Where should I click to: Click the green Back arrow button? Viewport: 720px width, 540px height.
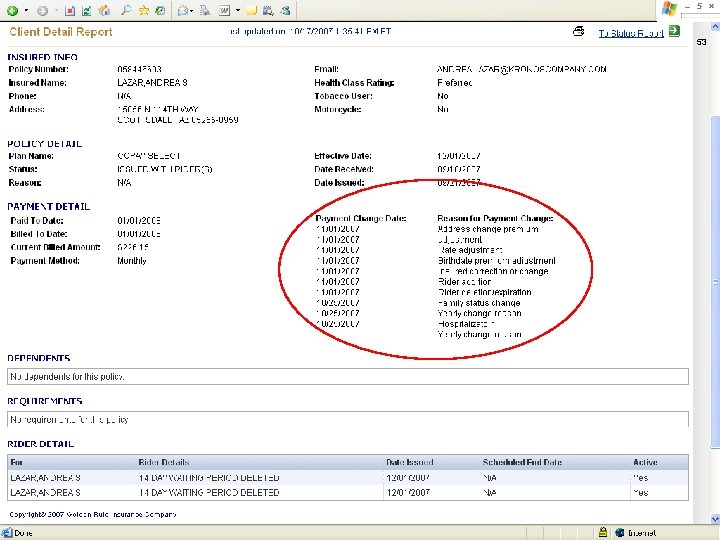tap(12, 10)
